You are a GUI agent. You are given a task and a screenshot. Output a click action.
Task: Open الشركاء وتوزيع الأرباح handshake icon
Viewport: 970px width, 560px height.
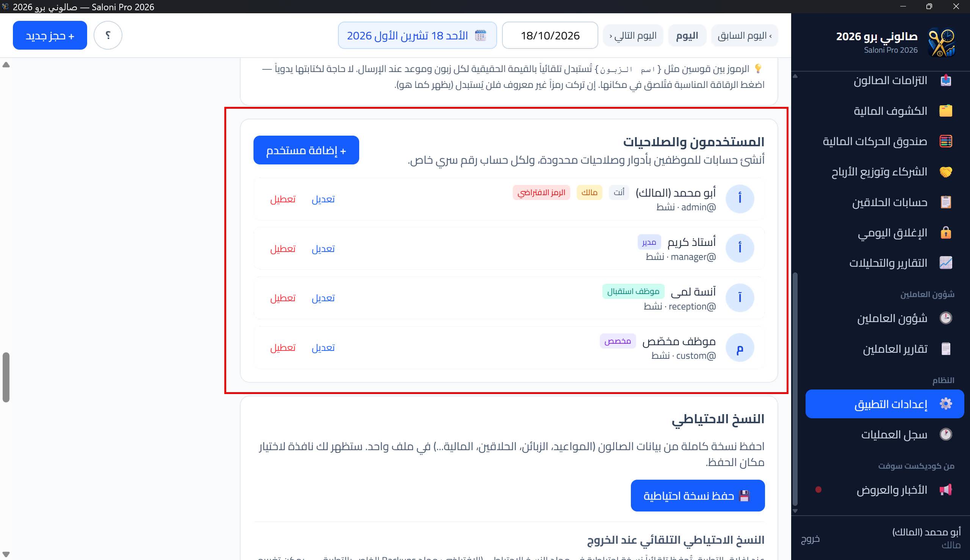(x=945, y=172)
